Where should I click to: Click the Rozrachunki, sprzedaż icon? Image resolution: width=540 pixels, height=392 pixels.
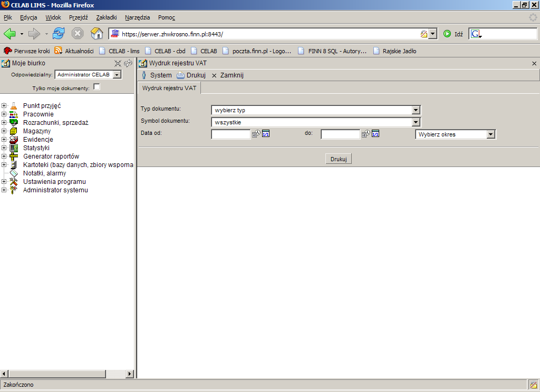pyautogui.click(x=13, y=123)
